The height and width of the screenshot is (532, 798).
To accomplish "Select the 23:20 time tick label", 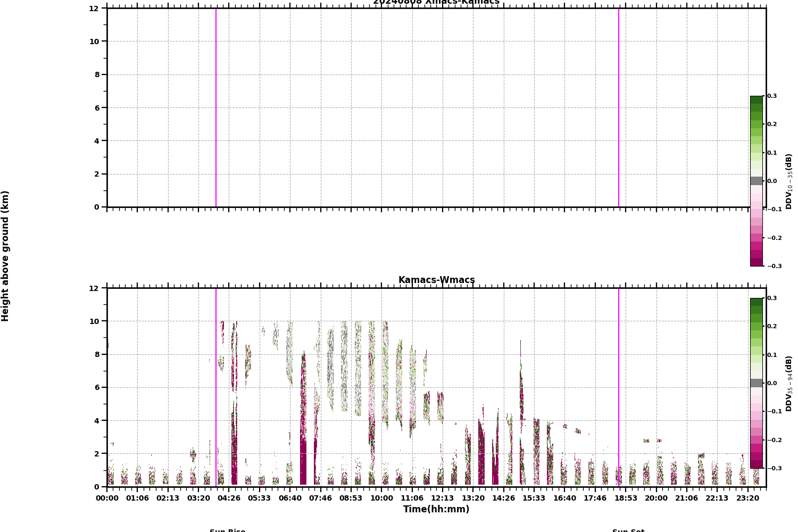I will 747,498.
